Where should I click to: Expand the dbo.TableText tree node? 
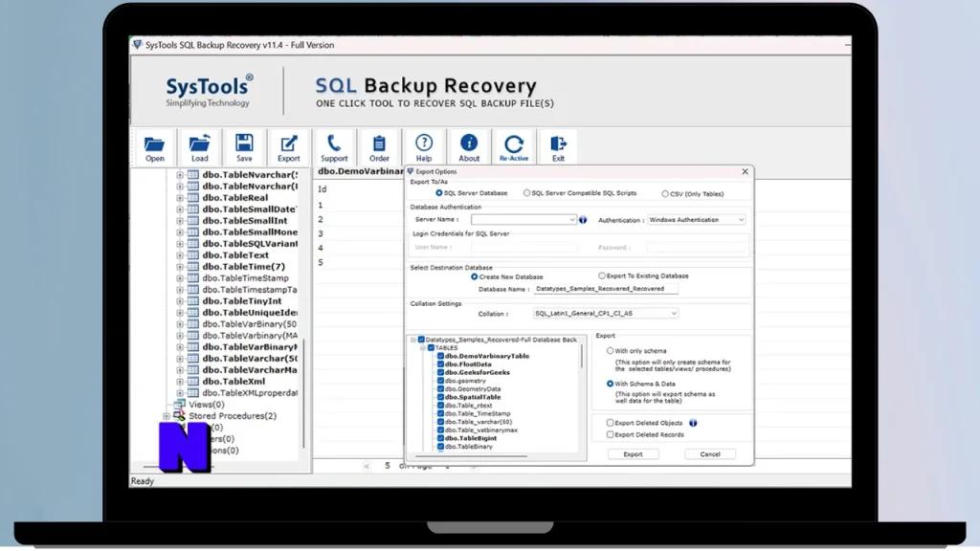point(180,255)
